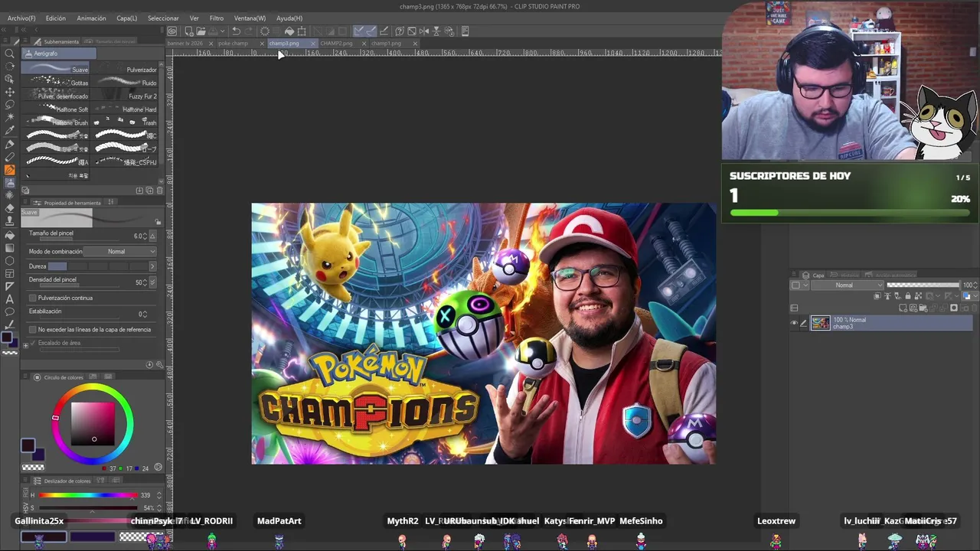Select the Airbrush tool in toolbar
This screenshot has width=980, height=551.
[x=10, y=183]
